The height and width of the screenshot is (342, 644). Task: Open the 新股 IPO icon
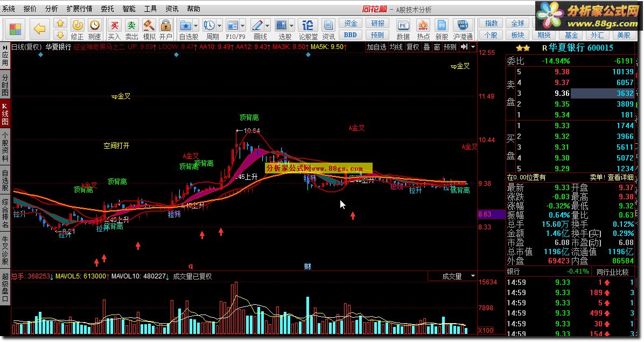point(442,25)
